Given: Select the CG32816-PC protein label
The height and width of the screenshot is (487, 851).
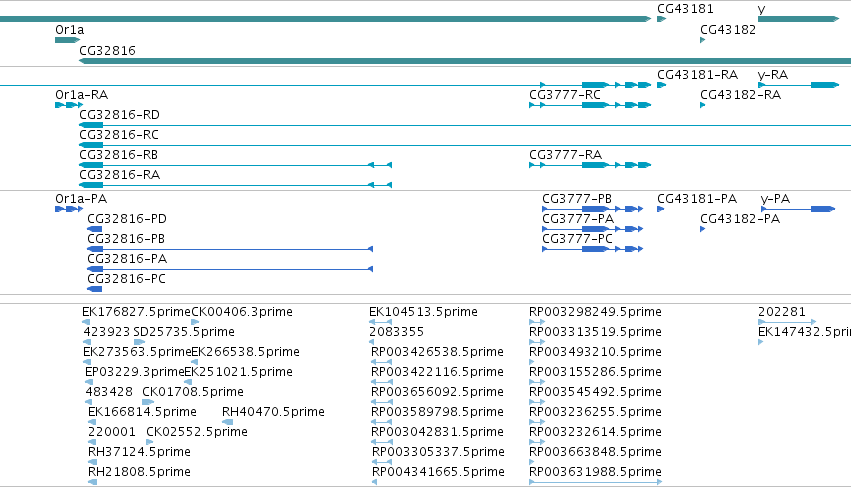Looking at the screenshot, I should coord(126,279).
